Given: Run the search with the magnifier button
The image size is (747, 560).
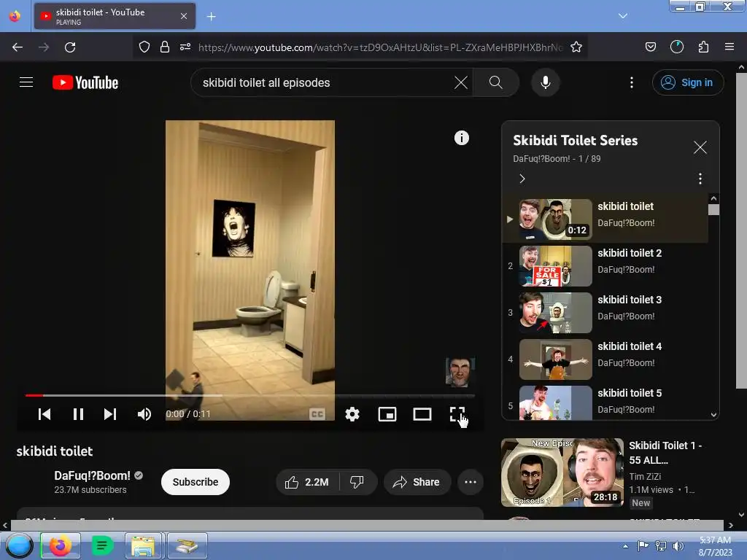Looking at the screenshot, I should (495, 82).
